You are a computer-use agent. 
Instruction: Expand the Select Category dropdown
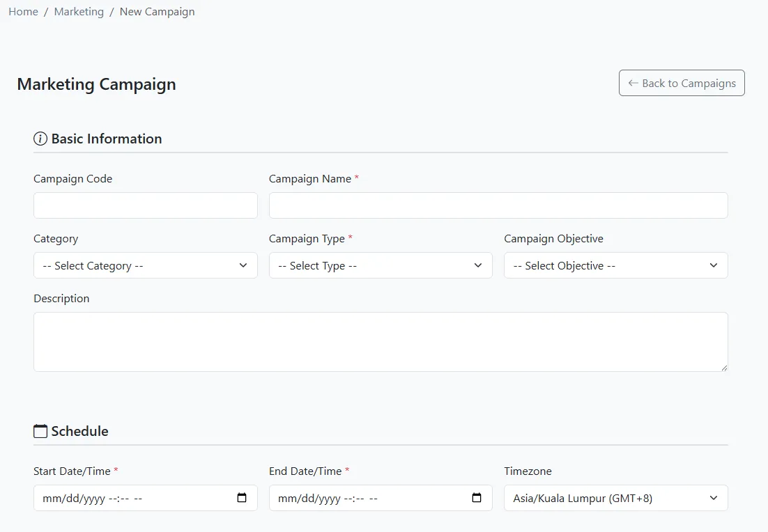point(146,265)
